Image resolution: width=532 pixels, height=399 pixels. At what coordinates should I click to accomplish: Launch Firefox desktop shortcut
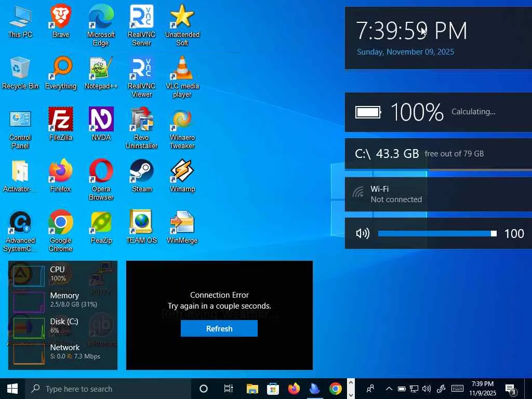(61, 176)
